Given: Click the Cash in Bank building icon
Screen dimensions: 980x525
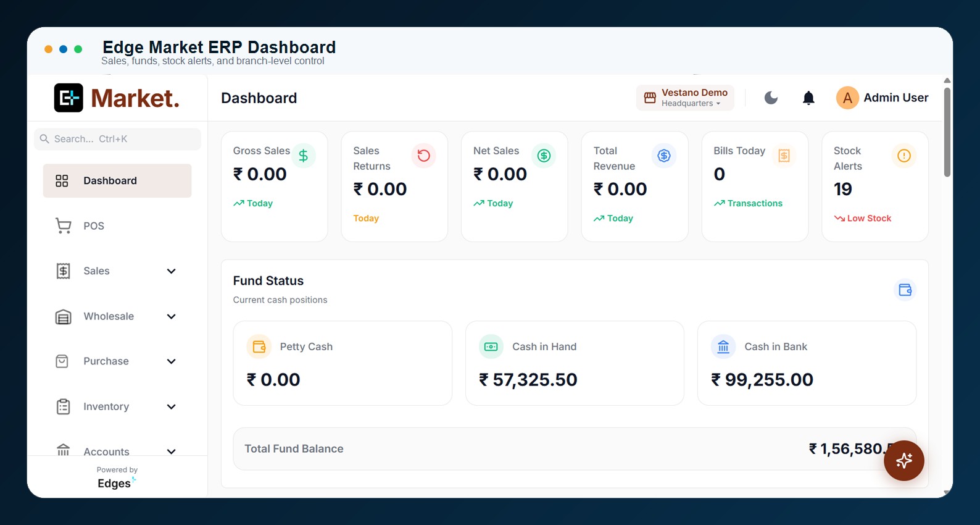Looking at the screenshot, I should (723, 346).
